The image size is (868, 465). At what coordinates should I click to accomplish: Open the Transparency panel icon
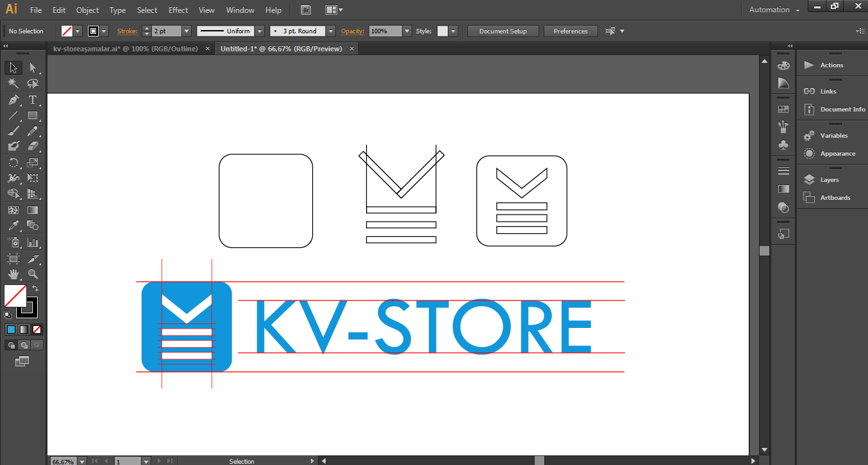pos(783,207)
